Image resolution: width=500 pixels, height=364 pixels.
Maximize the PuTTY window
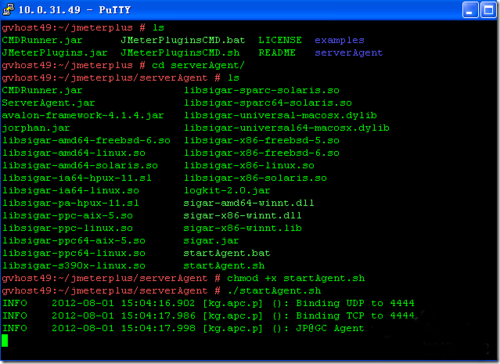488,10
